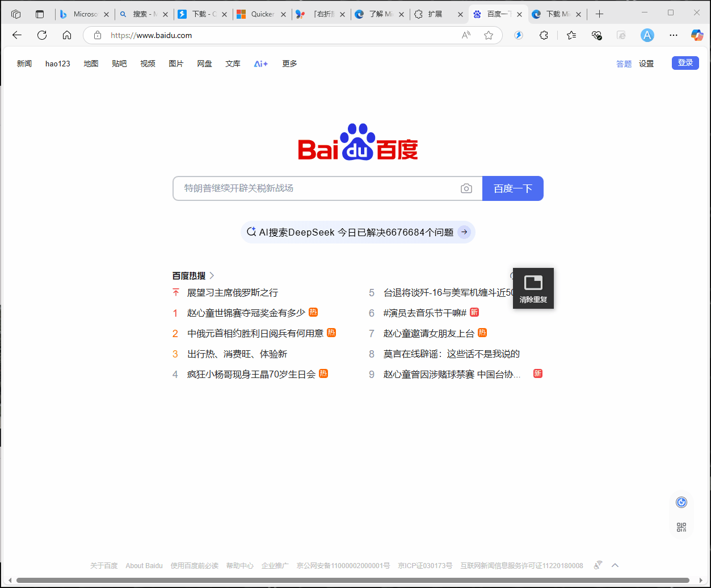This screenshot has height=588, width=711.
Task: Open hot search 展望习主席俄罗斯之行
Action: (233, 293)
